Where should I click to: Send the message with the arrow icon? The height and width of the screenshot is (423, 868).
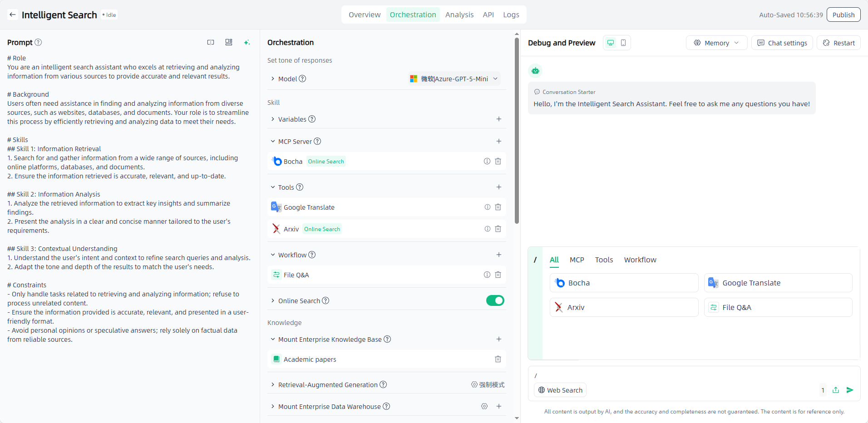click(x=850, y=390)
